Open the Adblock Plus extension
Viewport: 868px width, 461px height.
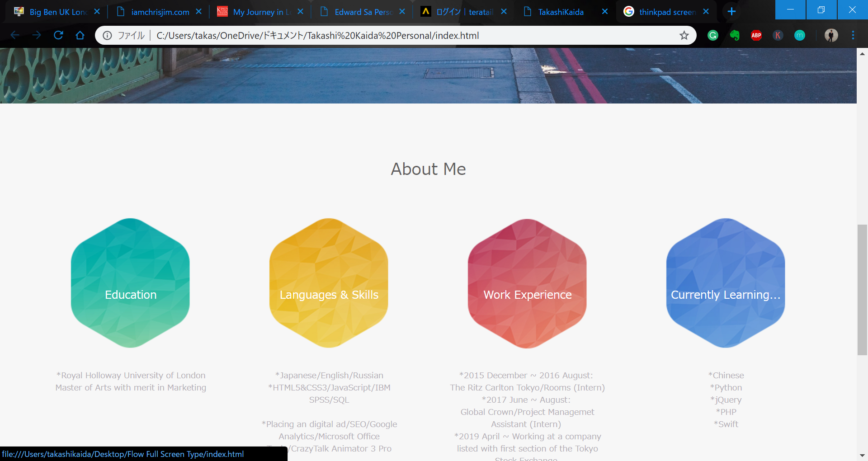point(756,35)
